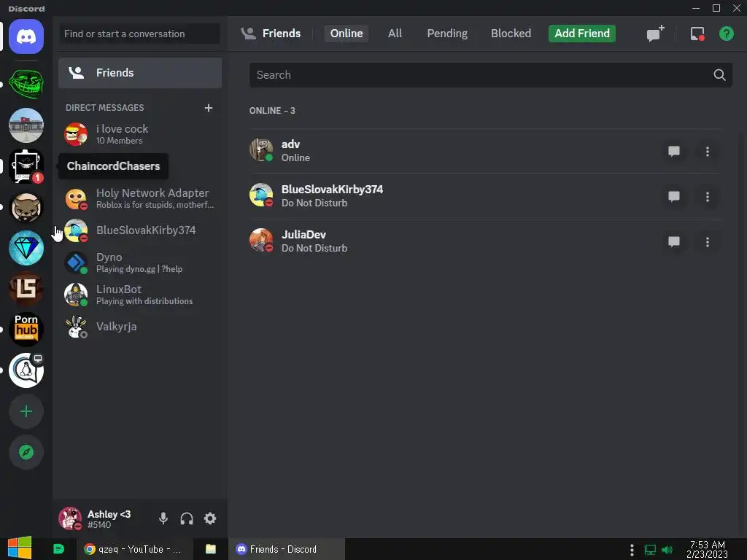
Task: Switch to the Pending tab
Action: click(447, 34)
